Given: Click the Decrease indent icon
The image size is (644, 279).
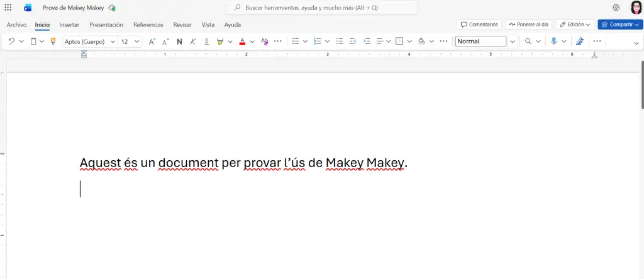Looking at the screenshot, I should tap(353, 41).
